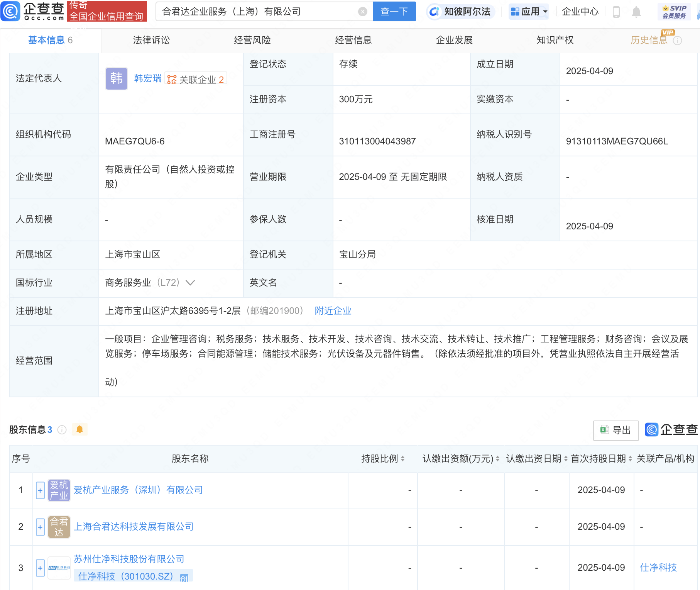This screenshot has height=590, width=700.
Task: Open 知彼阿尔法 AI assistant
Action: (460, 12)
